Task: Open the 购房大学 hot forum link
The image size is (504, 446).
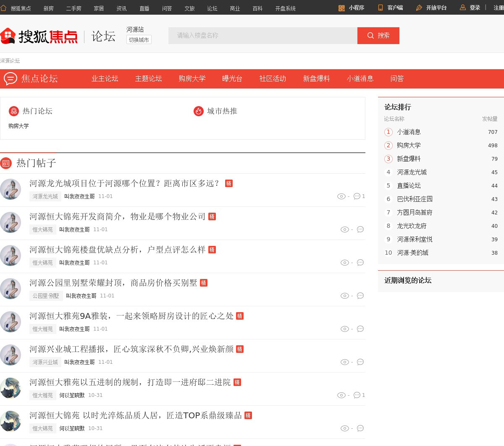Action: coord(18,126)
